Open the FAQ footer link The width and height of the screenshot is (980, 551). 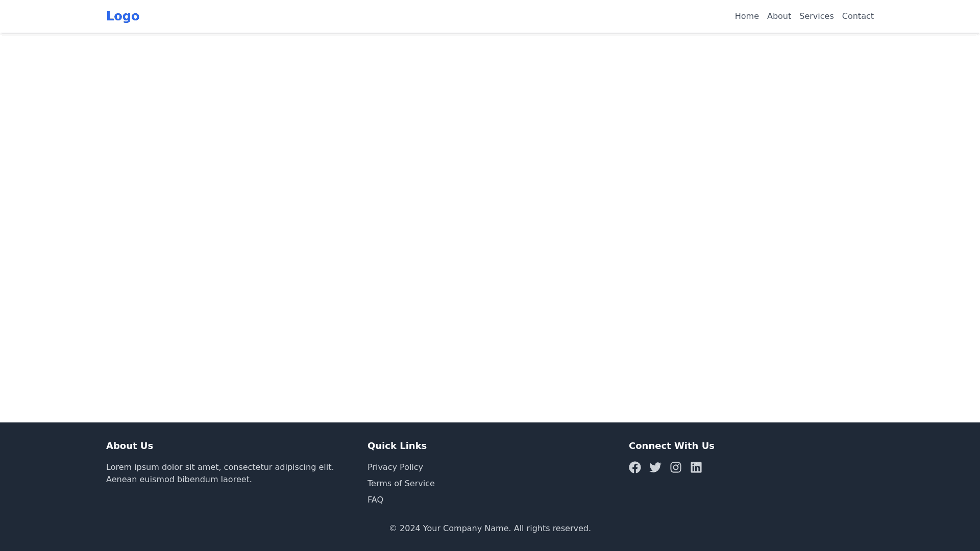click(375, 500)
